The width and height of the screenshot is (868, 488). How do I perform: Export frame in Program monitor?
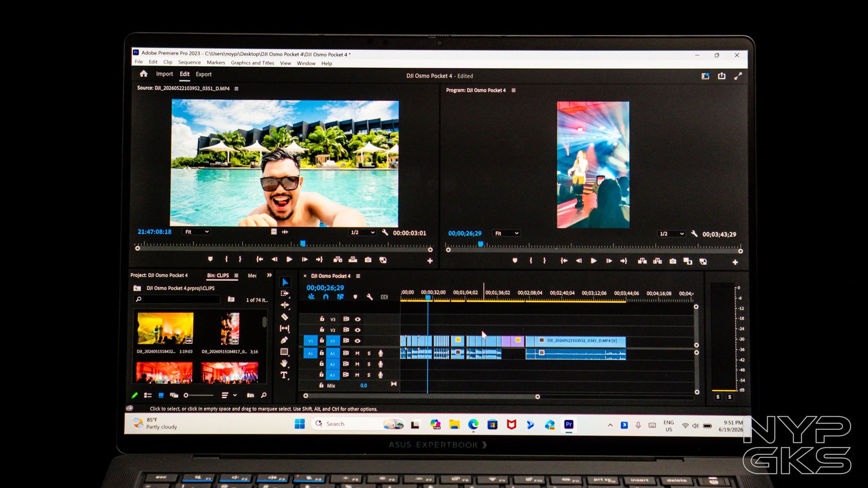pos(673,261)
